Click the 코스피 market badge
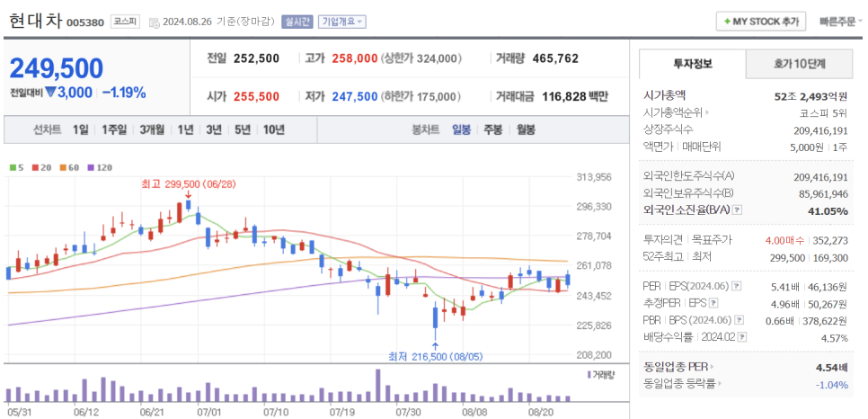The image size is (868, 419). 125,22
